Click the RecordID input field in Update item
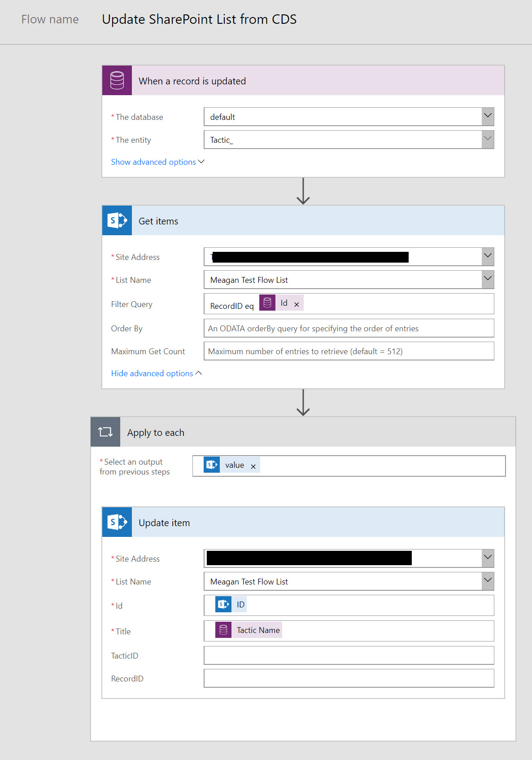 [349, 678]
